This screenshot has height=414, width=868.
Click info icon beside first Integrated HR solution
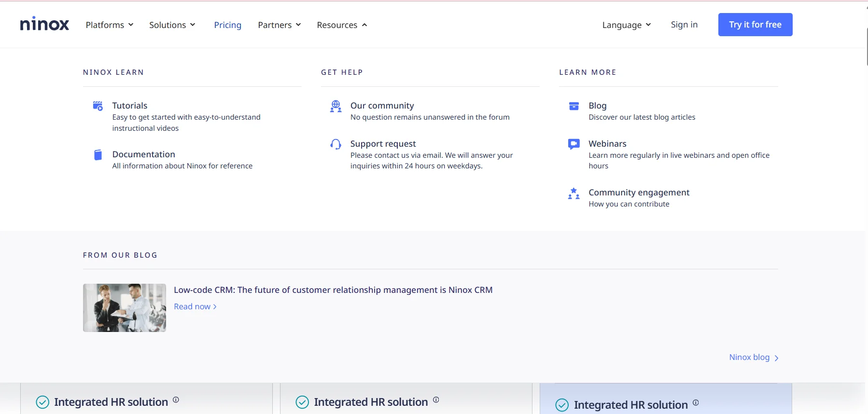[x=176, y=400]
